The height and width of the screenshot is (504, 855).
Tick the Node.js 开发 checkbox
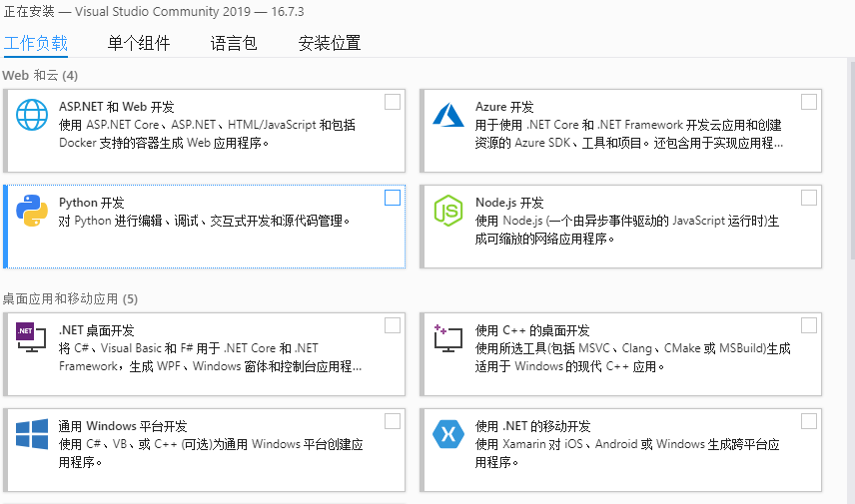[809, 198]
